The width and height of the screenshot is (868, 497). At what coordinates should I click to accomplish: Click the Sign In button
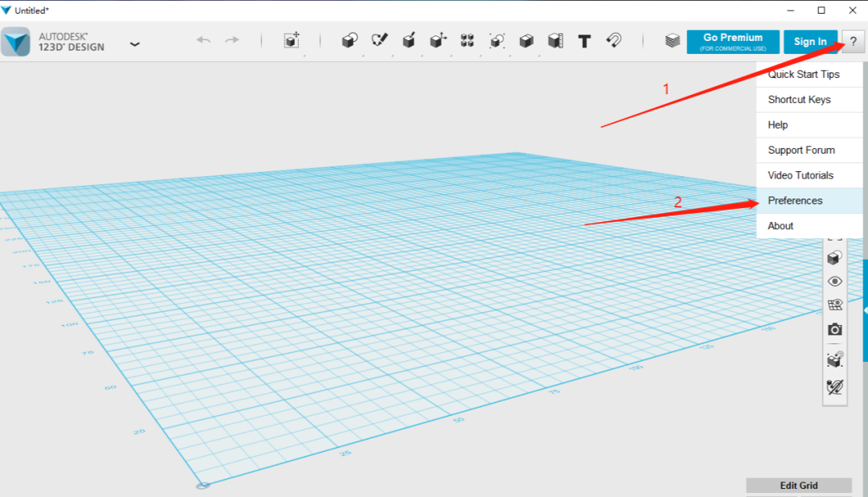point(810,41)
